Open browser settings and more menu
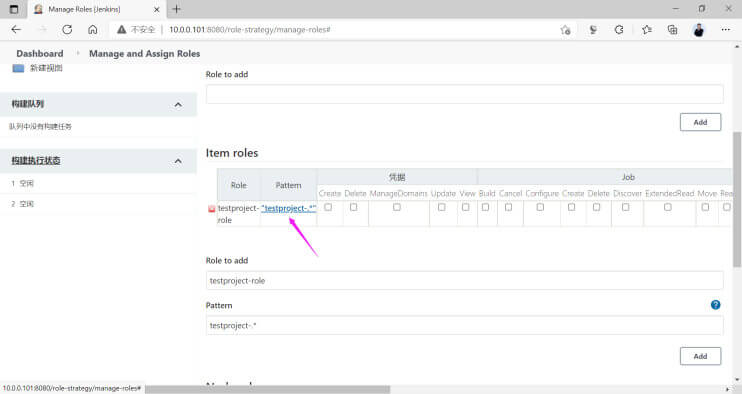 coord(725,30)
